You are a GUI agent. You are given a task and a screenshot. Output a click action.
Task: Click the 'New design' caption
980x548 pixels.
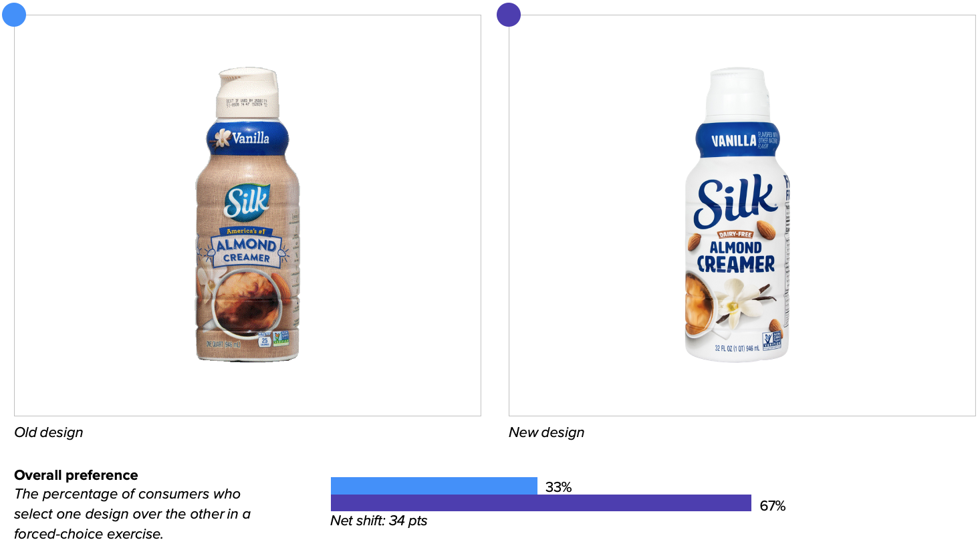click(546, 432)
